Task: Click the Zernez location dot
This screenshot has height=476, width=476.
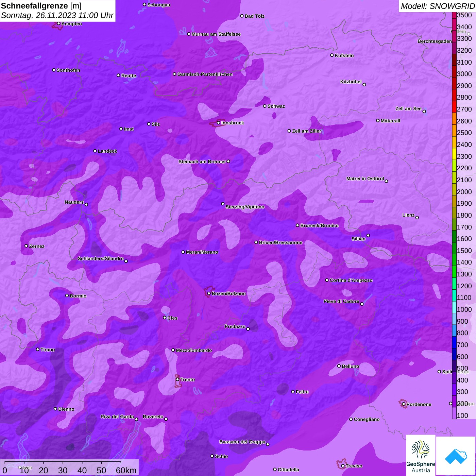Action: (x=26, y=246)
